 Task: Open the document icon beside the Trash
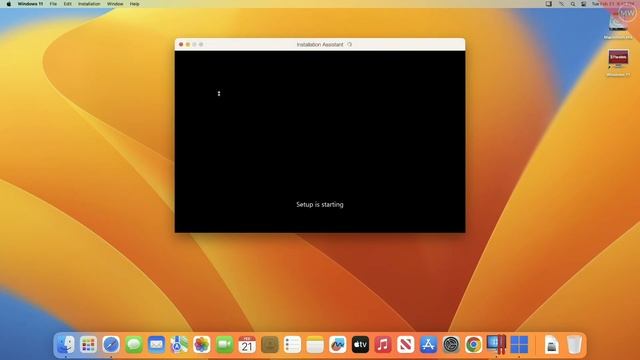coord(551,345)
